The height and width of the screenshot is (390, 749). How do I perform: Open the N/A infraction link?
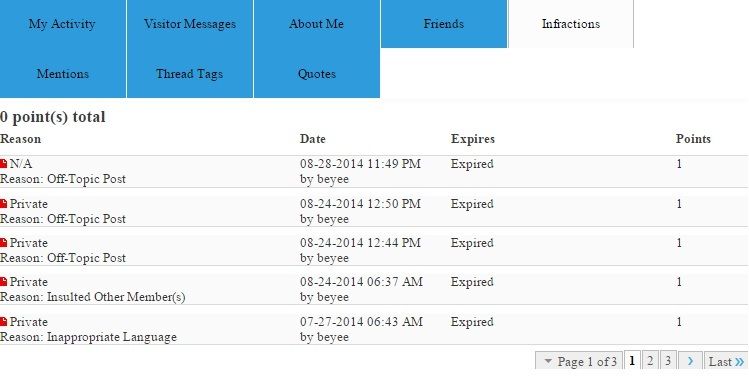point(21,164)
